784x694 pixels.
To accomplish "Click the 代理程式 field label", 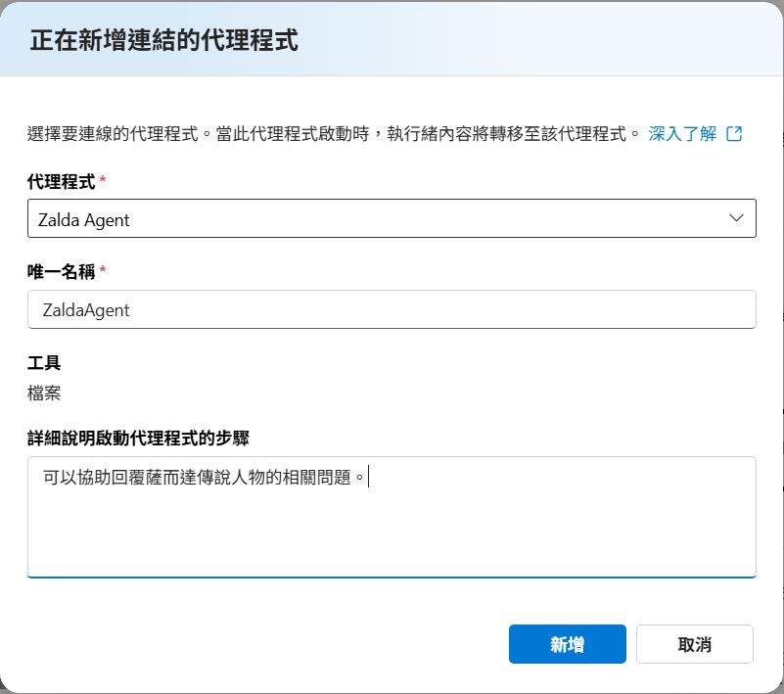I will [61, 181].
